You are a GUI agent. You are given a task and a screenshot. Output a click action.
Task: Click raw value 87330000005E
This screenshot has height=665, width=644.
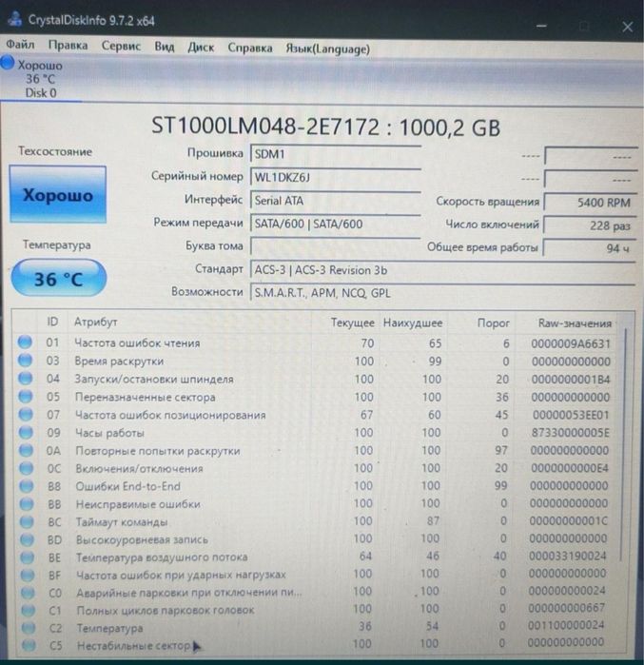coord(570,433)
